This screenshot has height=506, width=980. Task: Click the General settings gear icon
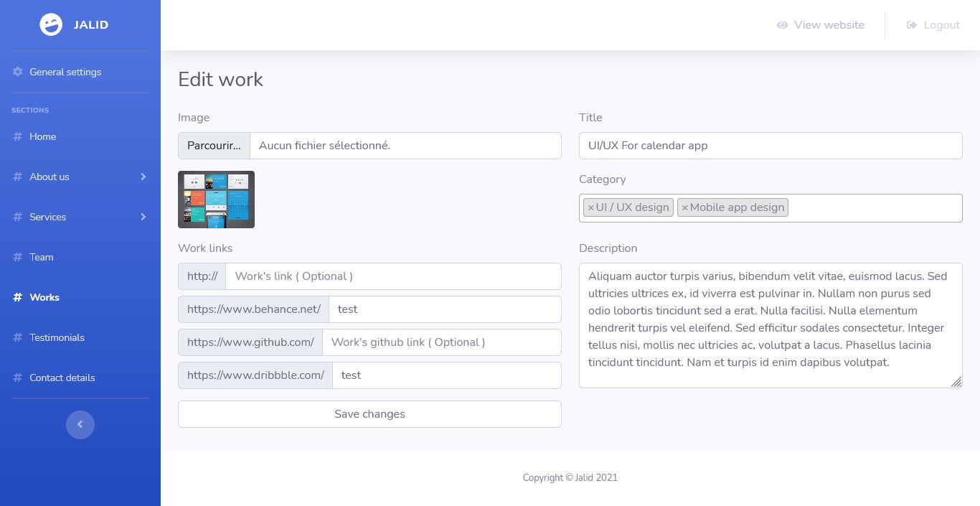pos(18,72)
